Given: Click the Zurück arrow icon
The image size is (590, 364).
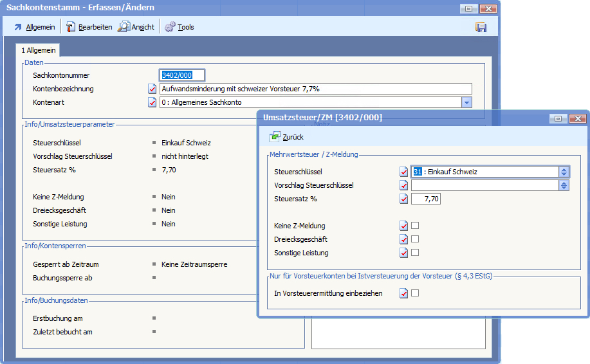Looking at the screenshot, I should (275, 137).
